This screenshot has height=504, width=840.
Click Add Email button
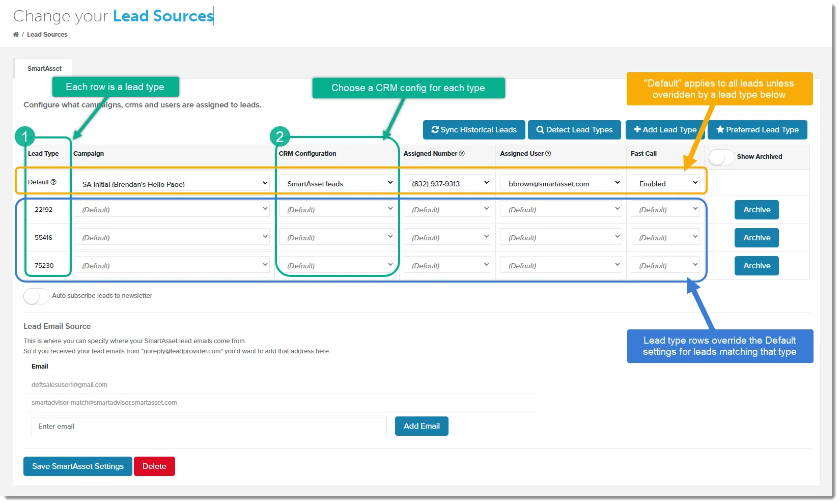tap(422, 426)
